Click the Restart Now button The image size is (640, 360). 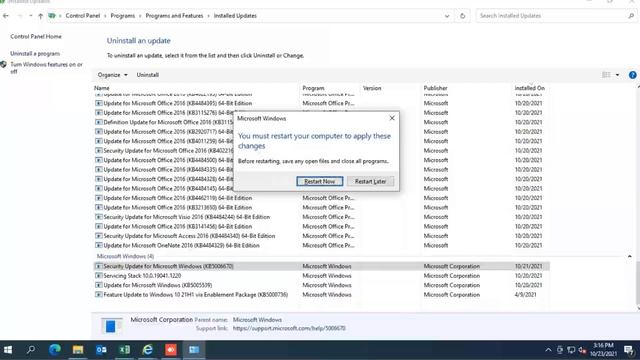coord(320,181)
